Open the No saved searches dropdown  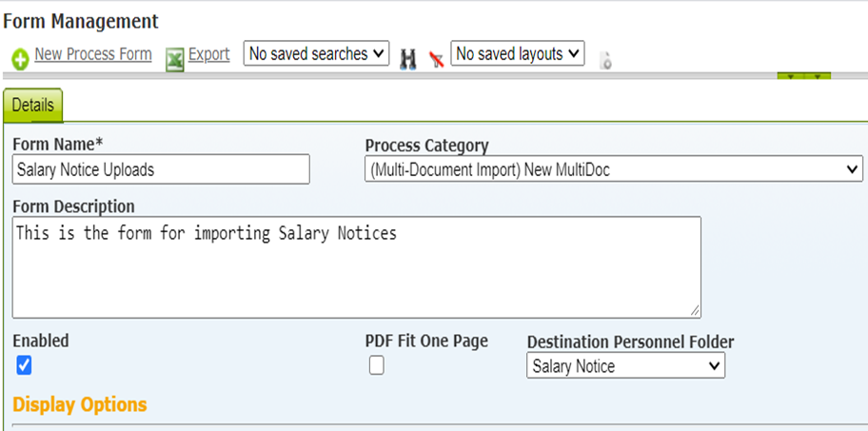(x=316, y=54)
